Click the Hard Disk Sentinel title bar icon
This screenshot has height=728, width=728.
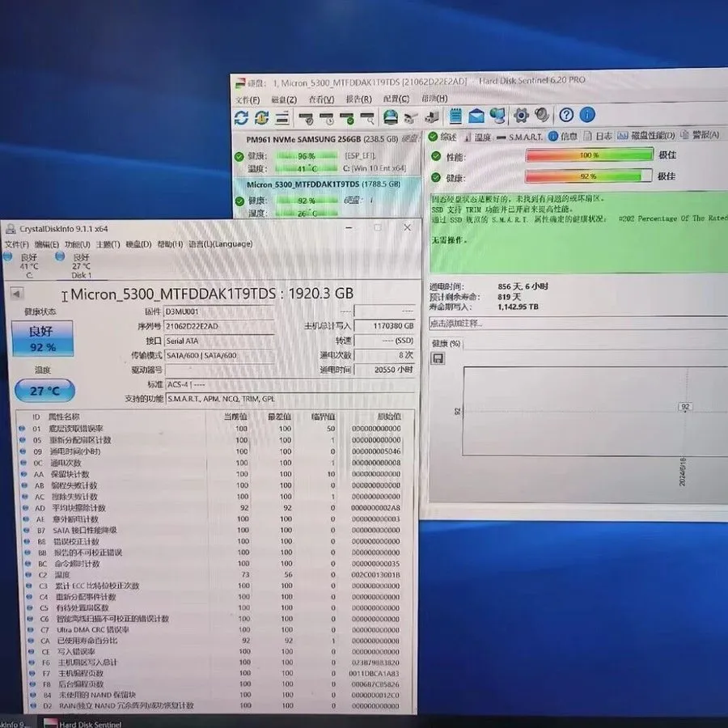click(240, 83)
